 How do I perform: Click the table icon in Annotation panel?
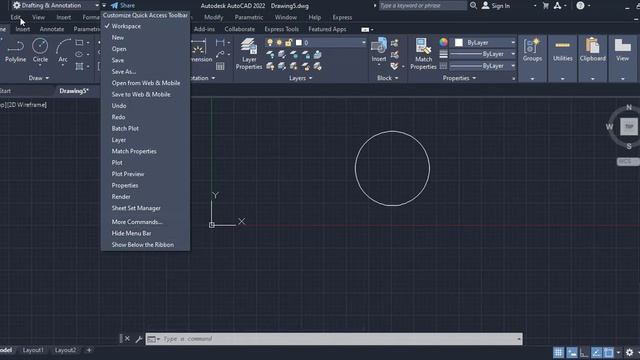point(220,66)
